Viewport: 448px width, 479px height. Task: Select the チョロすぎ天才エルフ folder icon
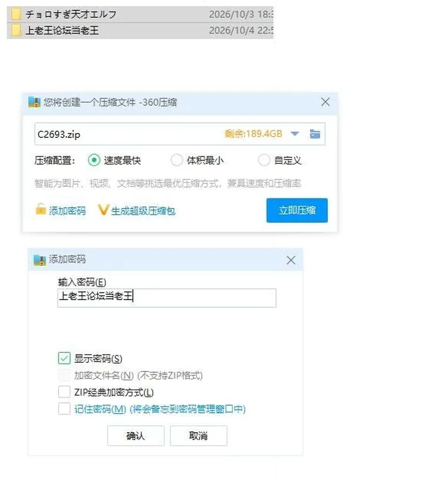pos(16,14)
